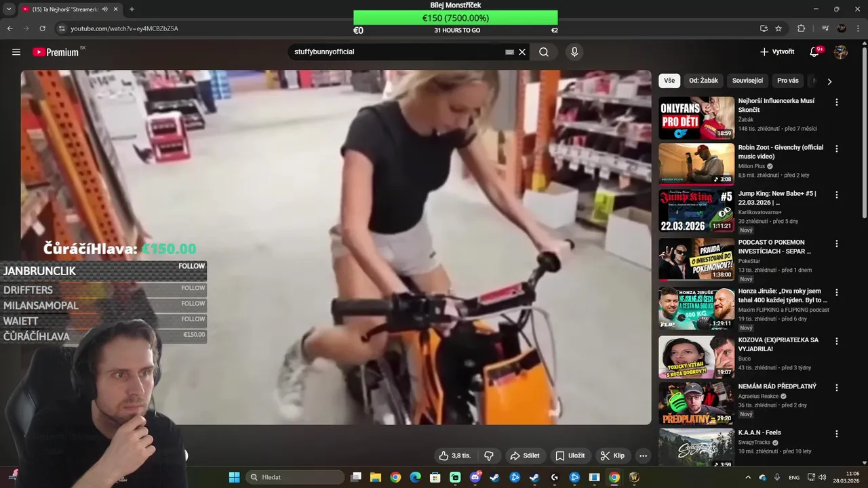
Task: Start voice search with microphone
Action: click(x=574, y=52)
